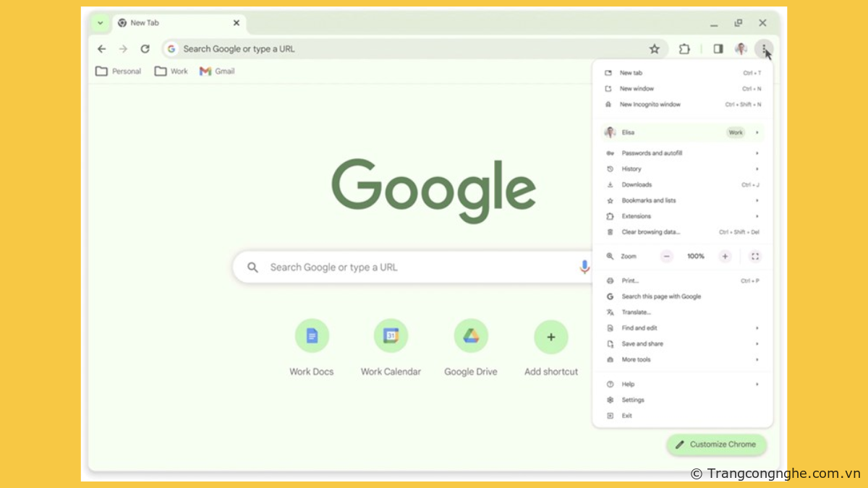The image size is (868, 488).
Task: Toggle the side panel icon
Action: [718, 49]
